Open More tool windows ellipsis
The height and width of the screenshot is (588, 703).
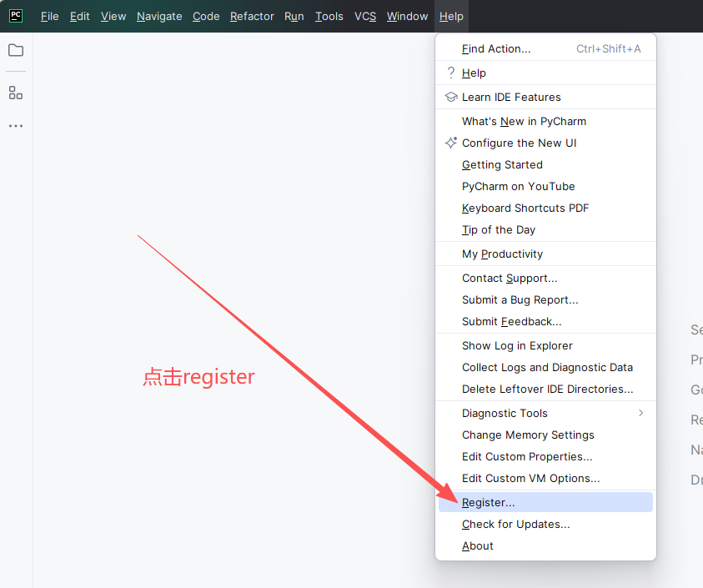click(x=16, y=126)
